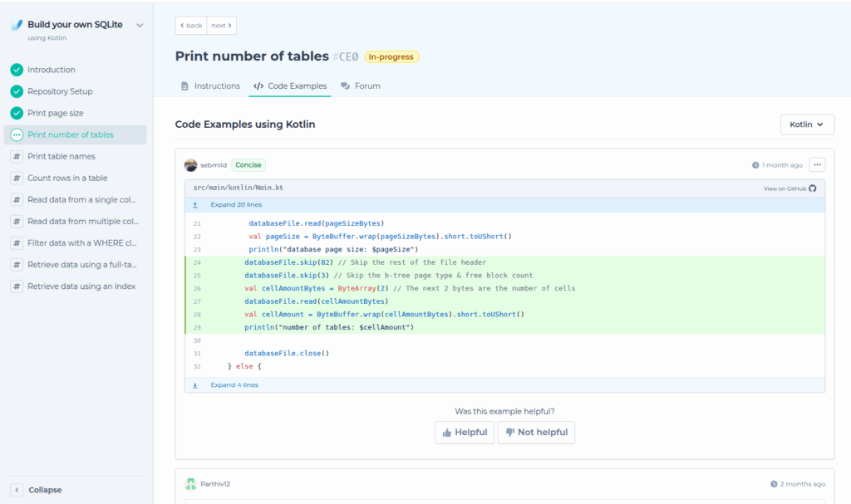
Task: Click the #CE0 stage code
Action: click(x=345, y=57)
